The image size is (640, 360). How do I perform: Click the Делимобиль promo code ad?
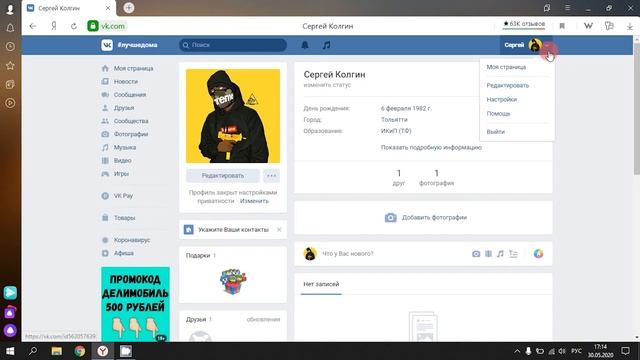(x=136, y=304)
